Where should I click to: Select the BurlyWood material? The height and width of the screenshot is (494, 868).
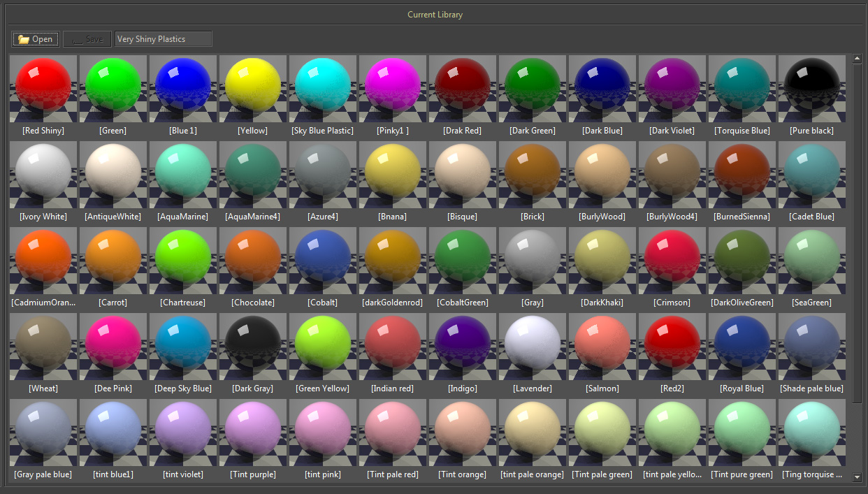click(602, 175)
